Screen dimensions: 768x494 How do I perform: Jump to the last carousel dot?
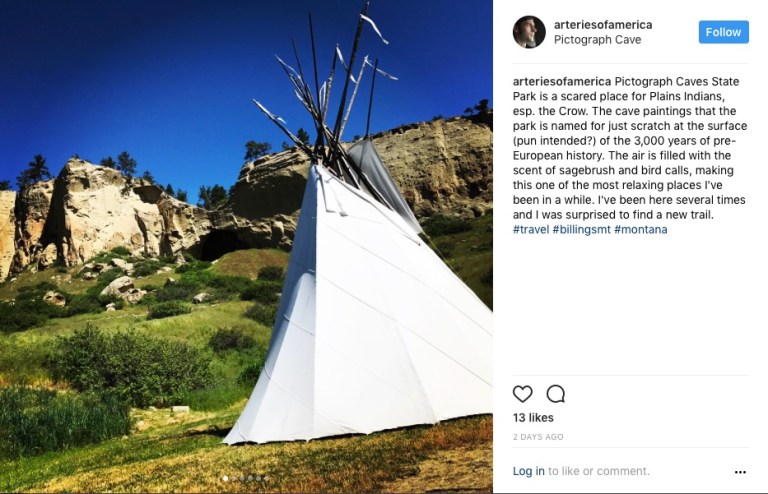point(266,478)
